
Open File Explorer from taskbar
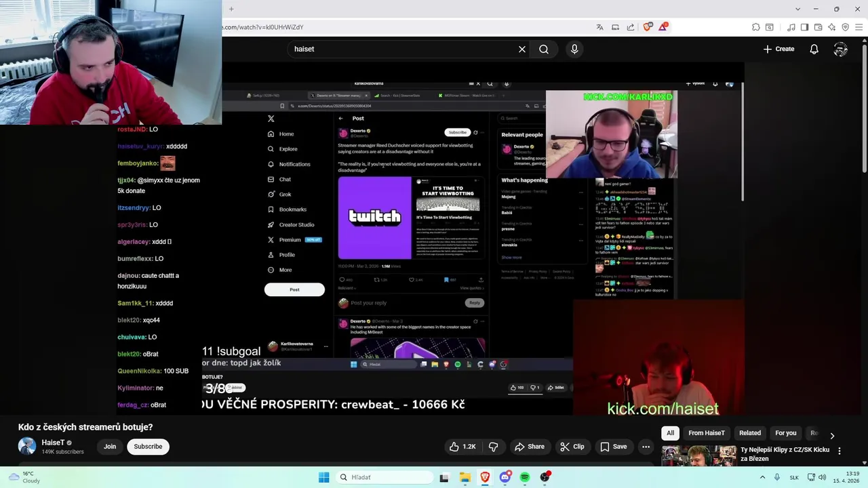(x=465, y=477)
